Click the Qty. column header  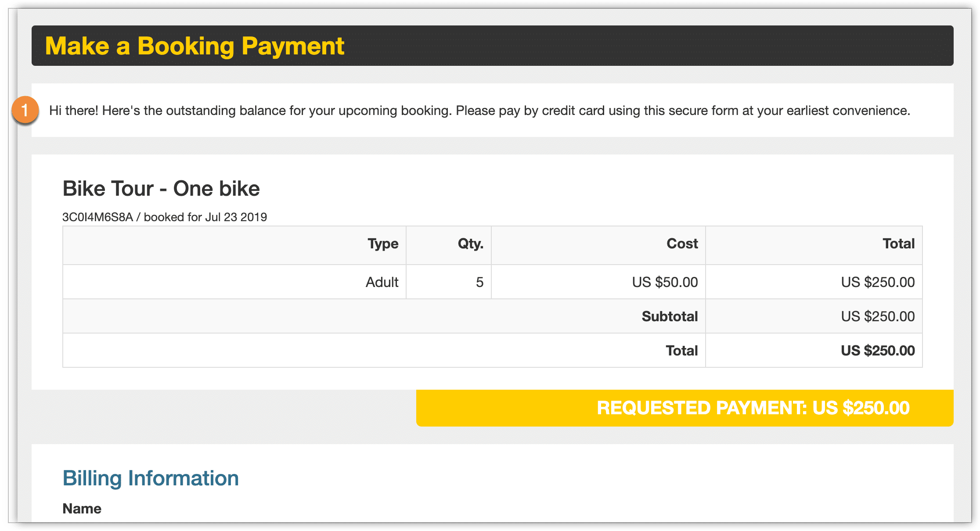click(x=470, y=244)
